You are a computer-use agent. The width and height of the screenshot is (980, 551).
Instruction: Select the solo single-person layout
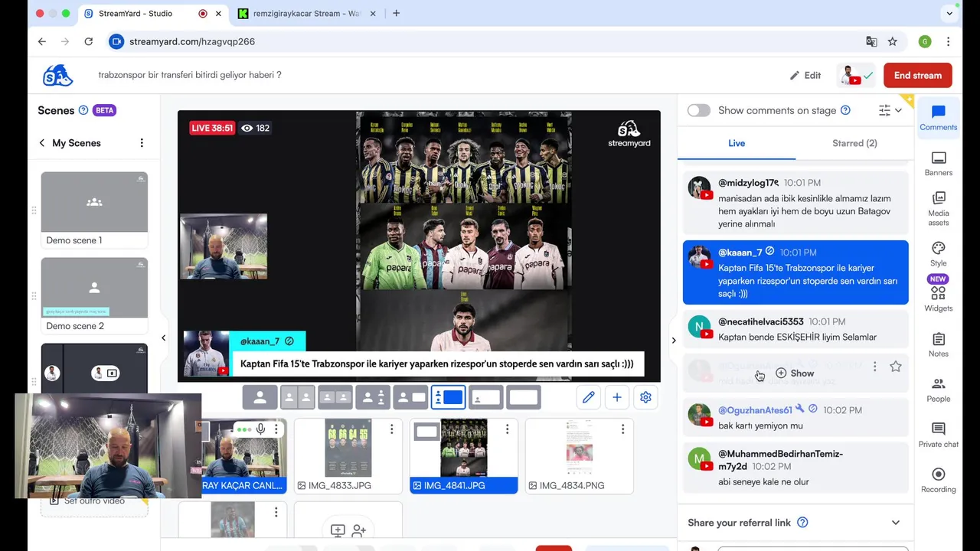(x=260, y=397)
